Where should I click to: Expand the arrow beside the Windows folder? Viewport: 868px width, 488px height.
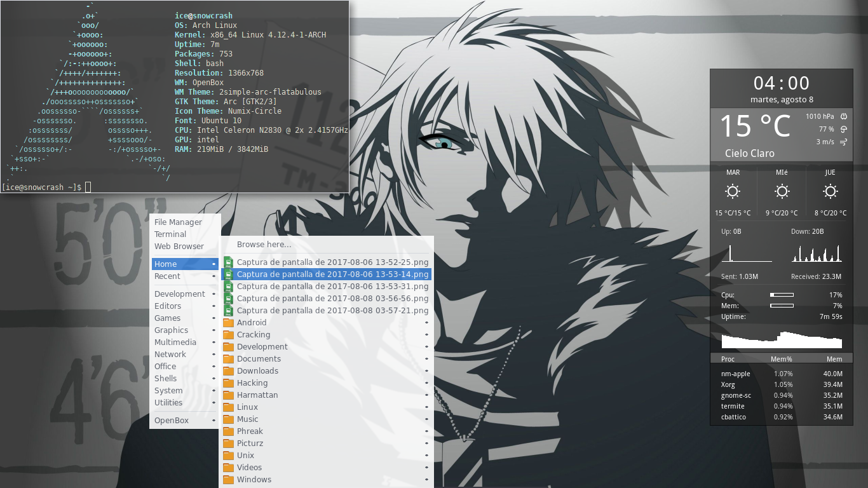coord(426,479)
